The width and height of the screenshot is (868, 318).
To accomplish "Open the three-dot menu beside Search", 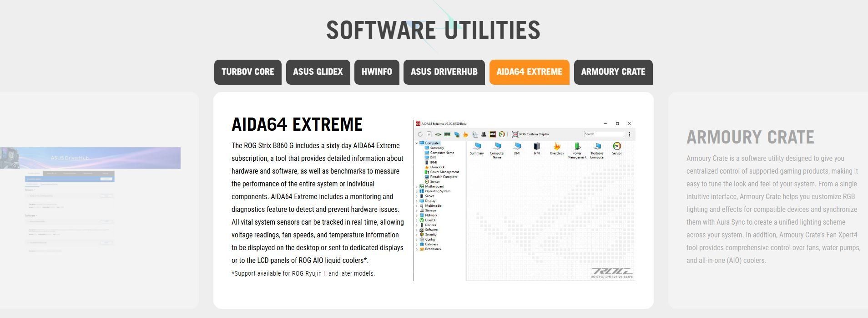I will (629, 134).
